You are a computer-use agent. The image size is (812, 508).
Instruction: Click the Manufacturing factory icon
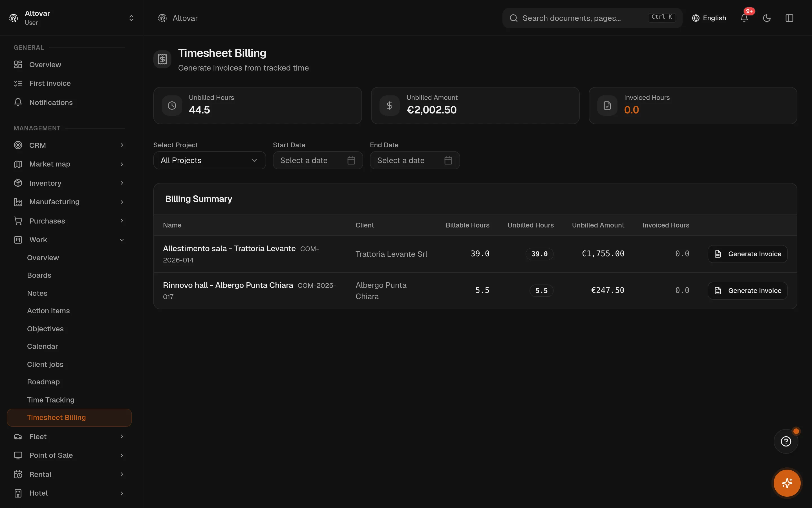18,202
